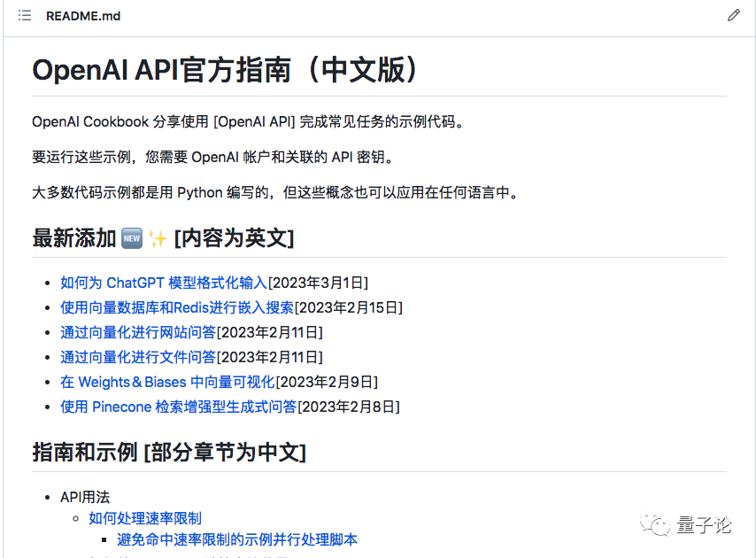Screen dimensions: 756x558
Task: Click paragraph starting with OpenAI Cookbook 分享使用
Action: click(249, 121)
